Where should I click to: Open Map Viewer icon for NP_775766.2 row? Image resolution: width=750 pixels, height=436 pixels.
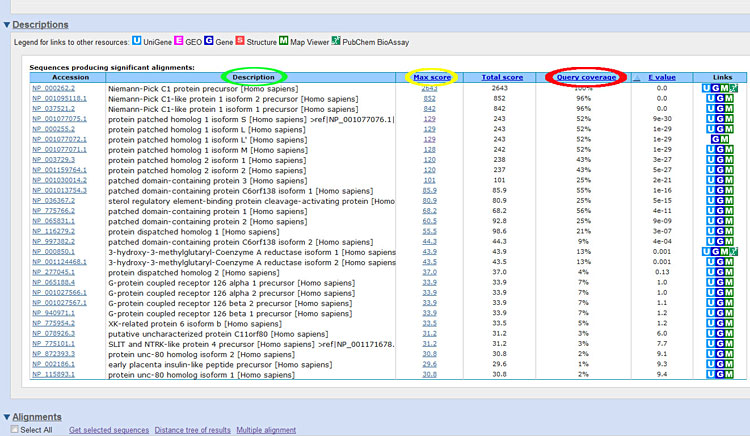pyautogui.click(x=729, y=211)
